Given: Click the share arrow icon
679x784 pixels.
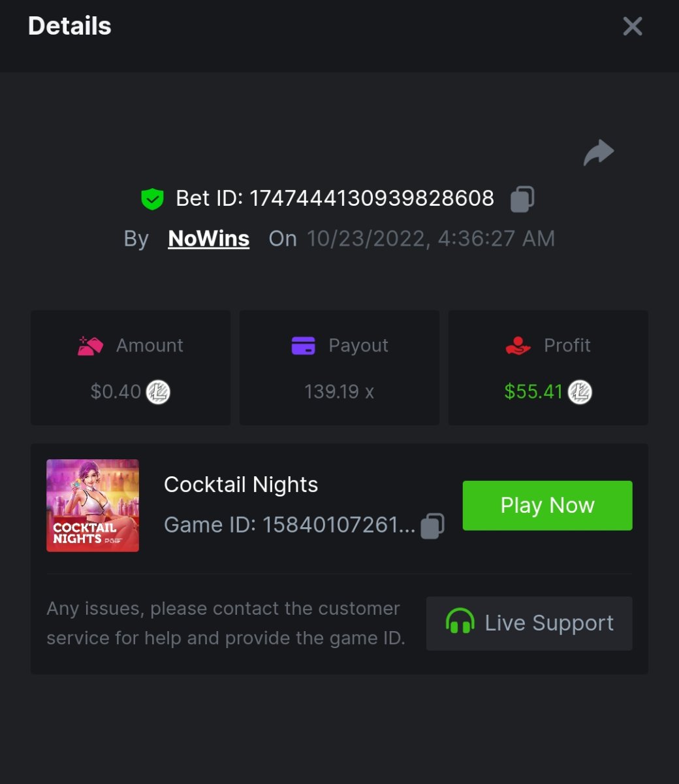Looking at the screenshot, I should 599,153.
